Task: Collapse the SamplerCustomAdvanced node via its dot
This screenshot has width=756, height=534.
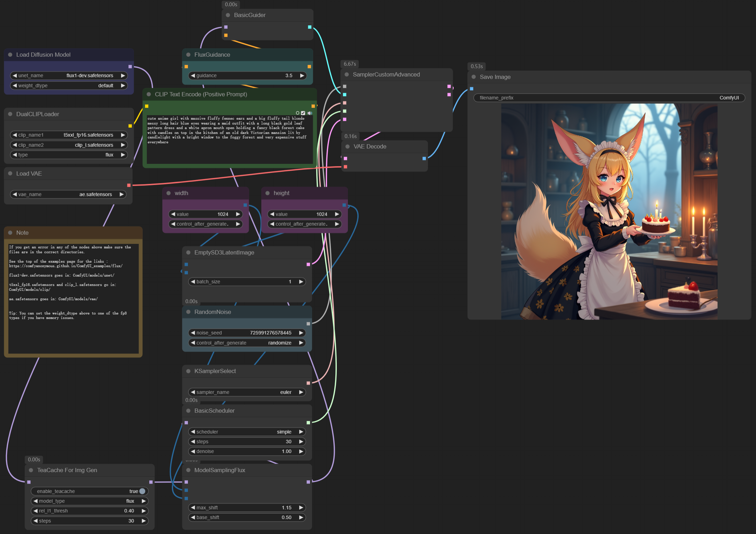Action: pyautogui.click(x=347, y=74)
